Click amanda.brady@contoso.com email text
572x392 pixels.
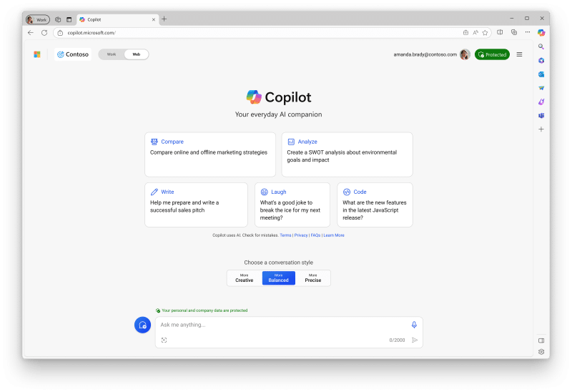pyautogui.click(x=425, y=54)
